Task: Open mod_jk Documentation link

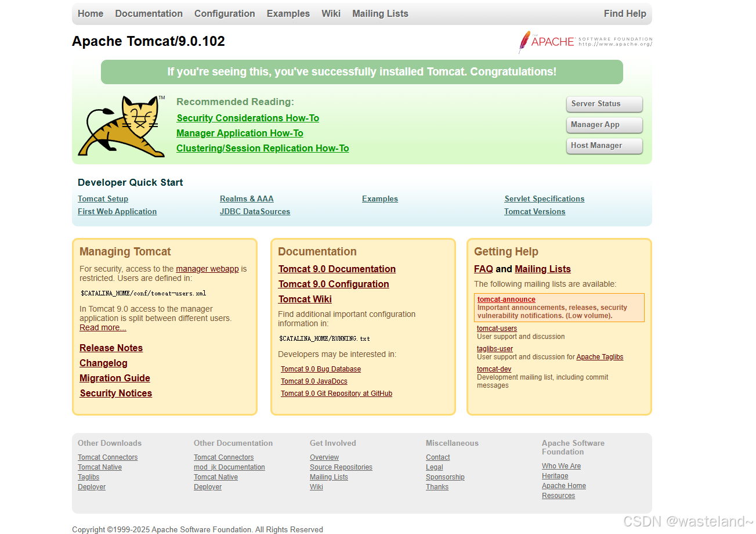Action: (x=229, y=467)
